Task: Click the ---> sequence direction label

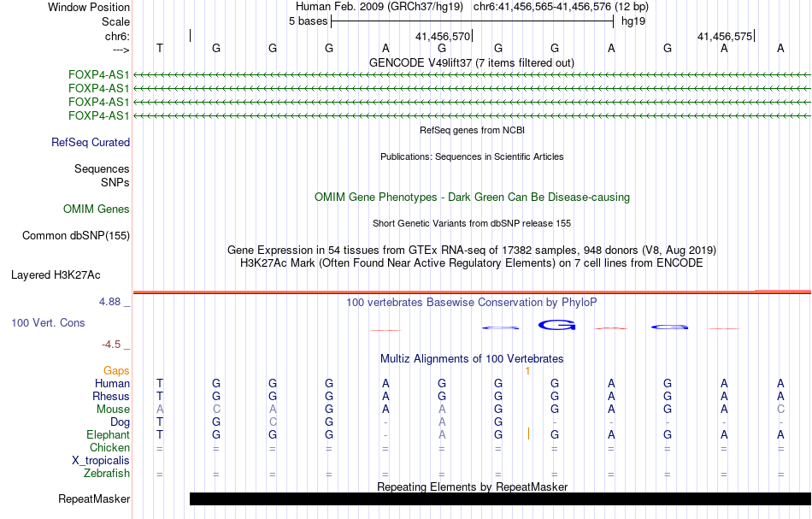Action: pyautogui.click(x=121, y=50)
